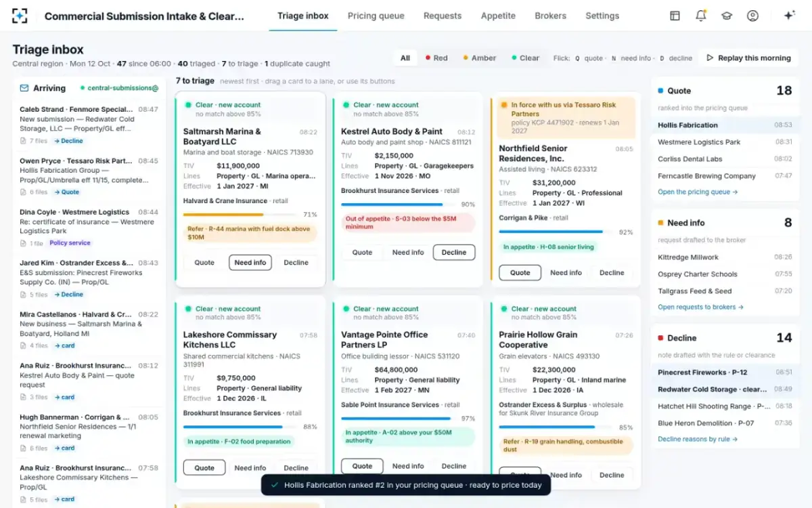Launch the sparkle AI assistant icon
Screen dimensions: 812x508
click(x=789, y=16)
